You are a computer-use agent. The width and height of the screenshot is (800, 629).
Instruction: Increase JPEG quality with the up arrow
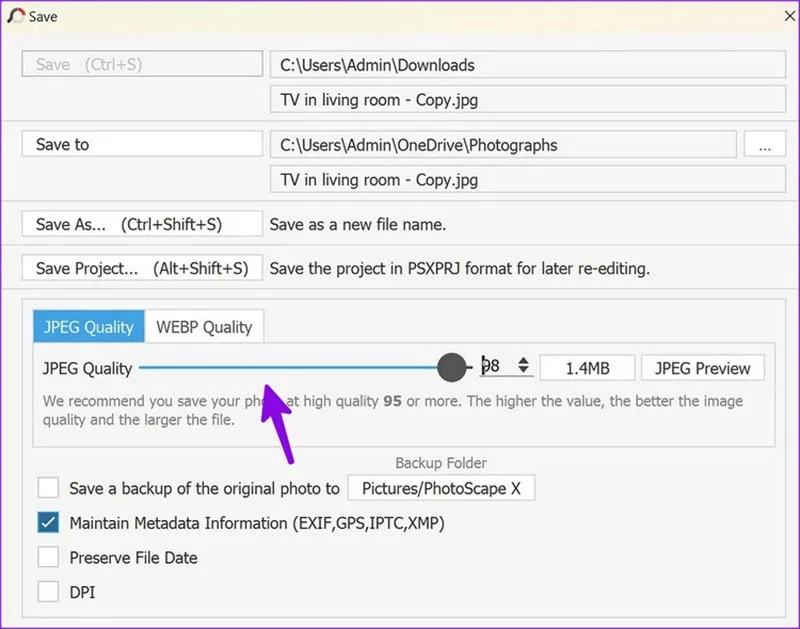click(523, 360)
